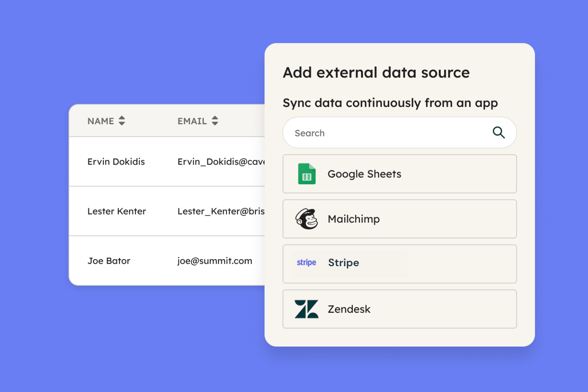
Task: Click the joe@summit.com email cell
Action: point(214,261)
